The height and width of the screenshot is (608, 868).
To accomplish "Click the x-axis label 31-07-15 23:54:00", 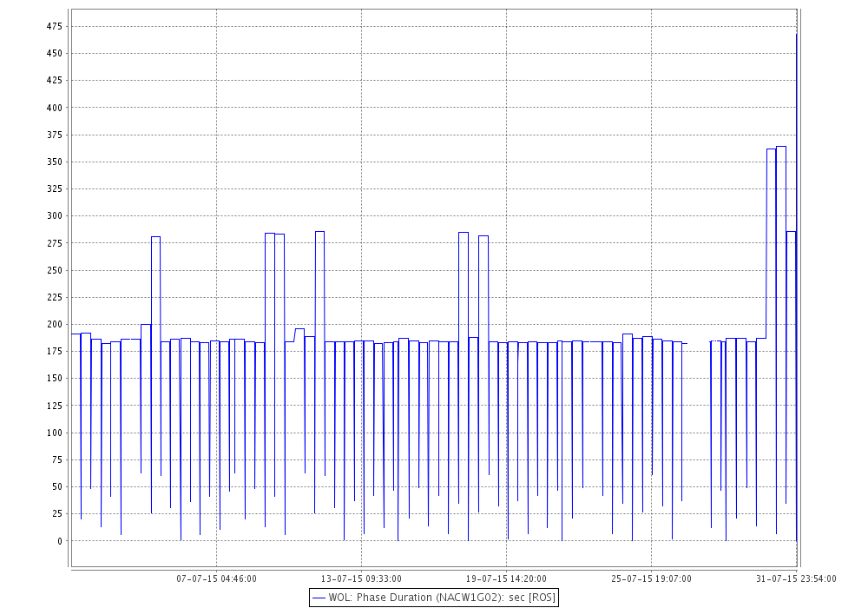I will coord(796,578).
